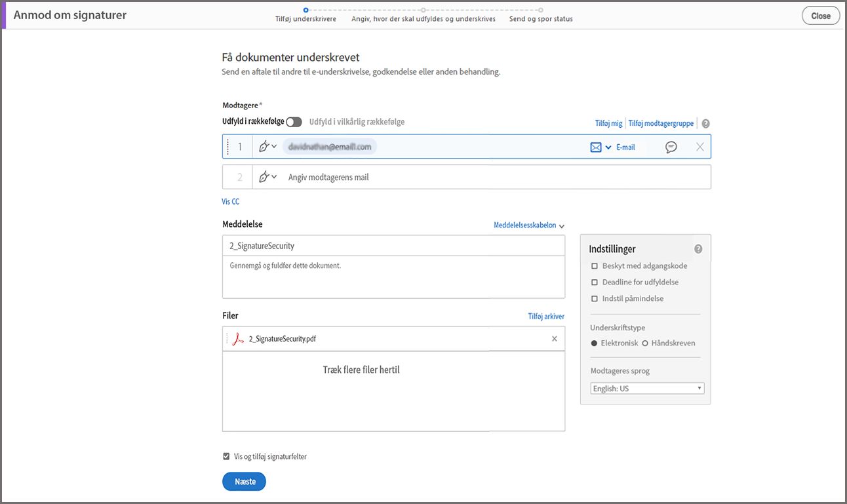This screenshot has height=504, width=847.
Task: Click the Tilføj arkiver link
Action: point(546,317)
